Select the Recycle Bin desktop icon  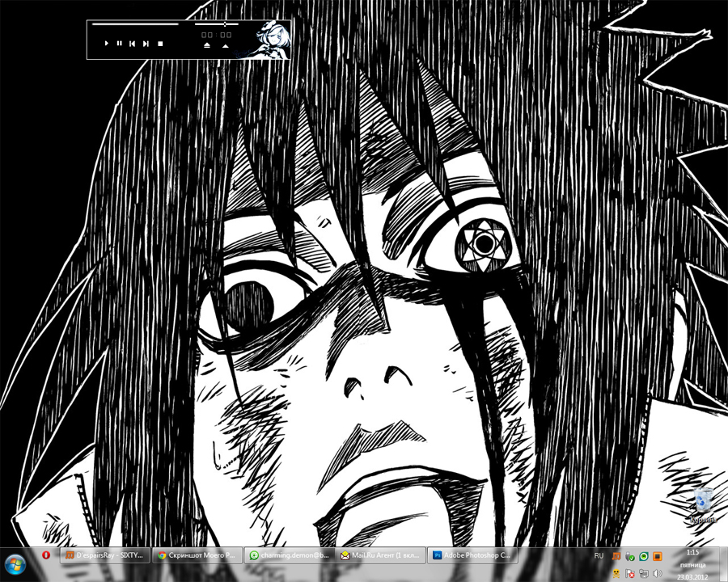pos(704,506)
